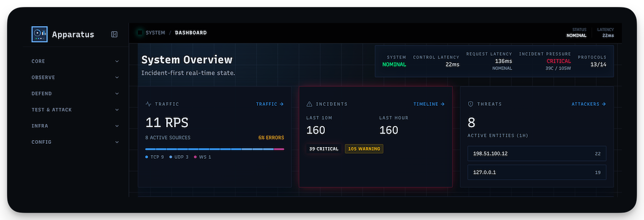Expand the CONFIG sidebar section
Screen dimensions: 644x220
[75, 142]
